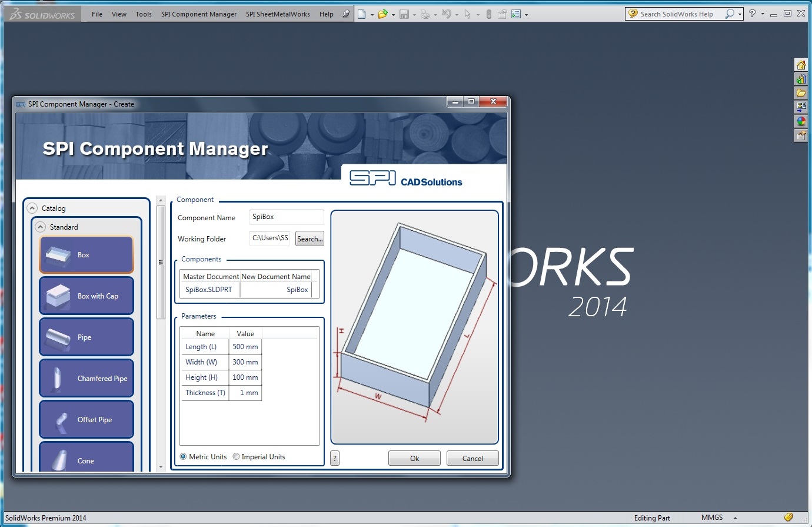Open the File Explorer task pane
812x527 pixels.
point(801,93)
